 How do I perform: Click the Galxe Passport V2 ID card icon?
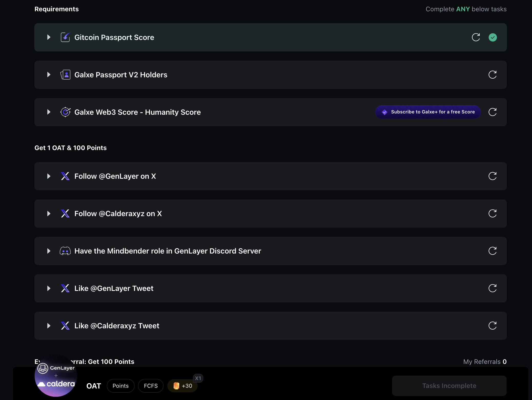65,75
